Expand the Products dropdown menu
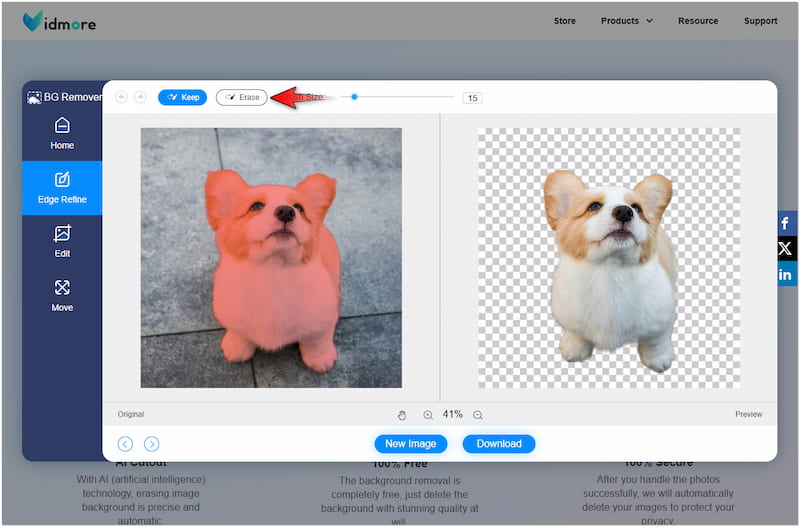 pos(626,20)
